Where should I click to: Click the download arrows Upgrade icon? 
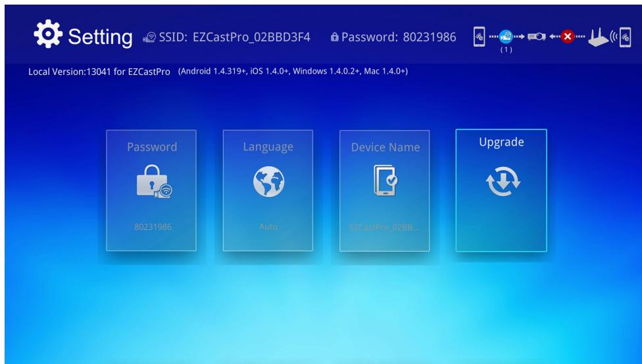(503, 181)
